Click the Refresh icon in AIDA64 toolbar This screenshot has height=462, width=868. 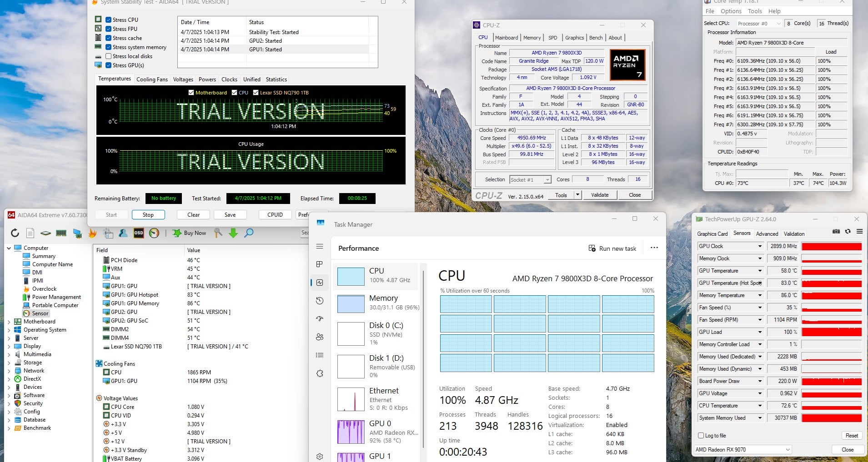[15, 233]
